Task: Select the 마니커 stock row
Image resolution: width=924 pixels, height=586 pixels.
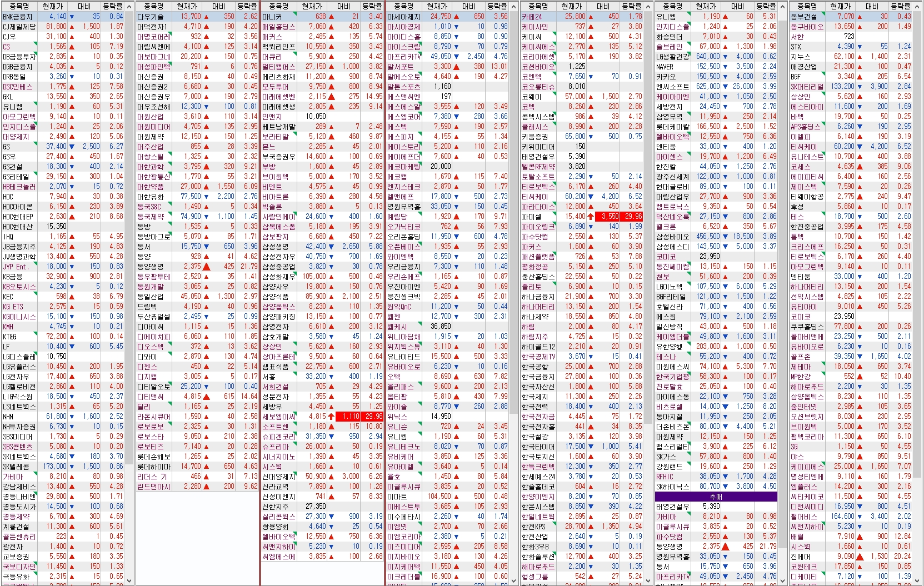Action: pos(272,17)
